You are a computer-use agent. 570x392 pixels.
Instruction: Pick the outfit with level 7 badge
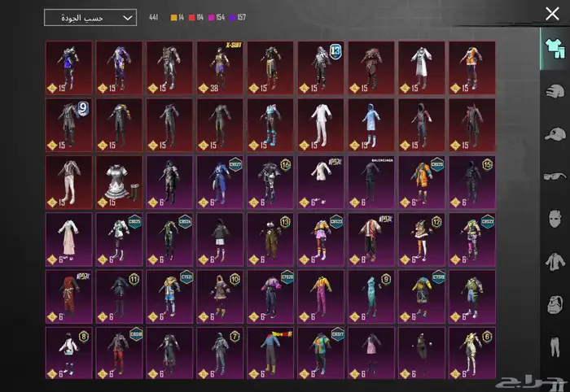click(x=221, y=353)
